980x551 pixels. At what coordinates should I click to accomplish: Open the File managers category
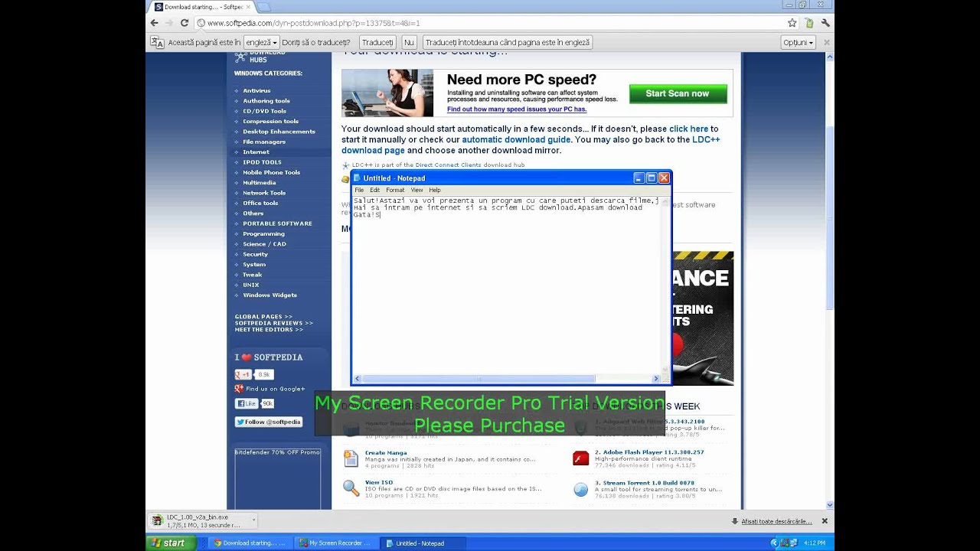pyautogui.click(x=264, y=142)
